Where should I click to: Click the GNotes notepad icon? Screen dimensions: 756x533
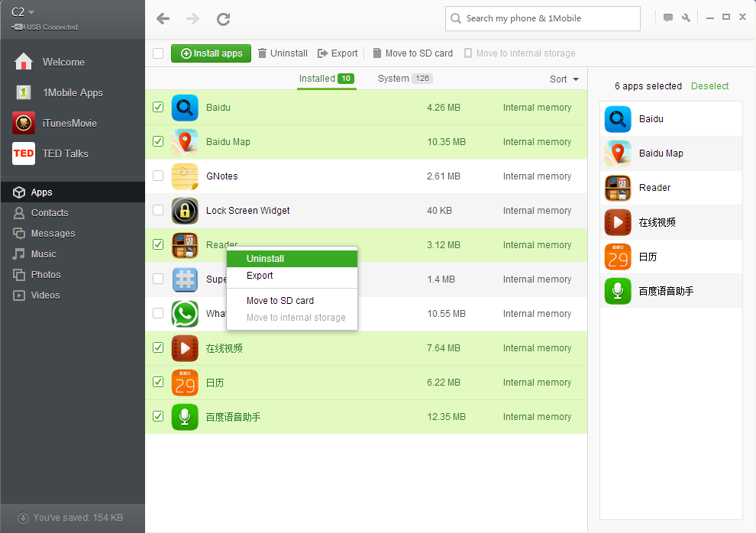tap(185, 176)
